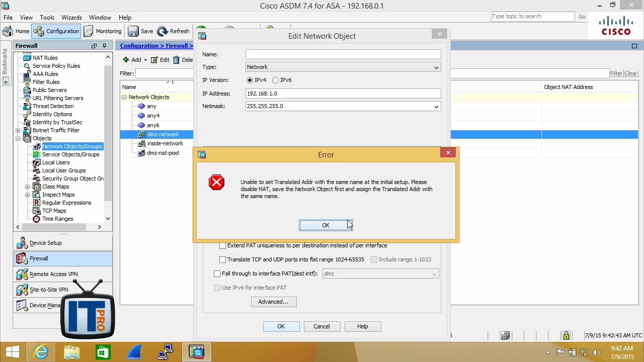Click the red error icon
This screenshot has height=362, width=644.
217,183
